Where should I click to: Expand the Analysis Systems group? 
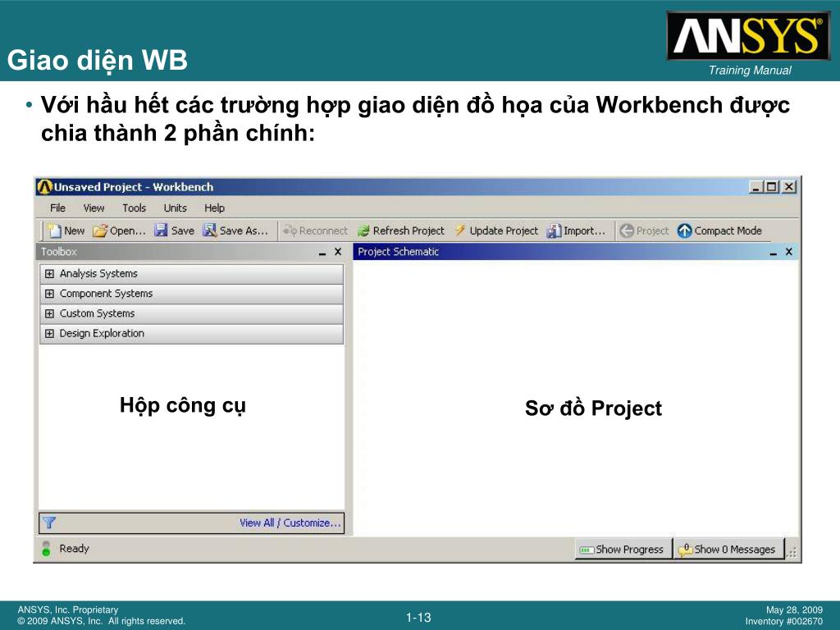pyautogui.click(x=49, y=274)
